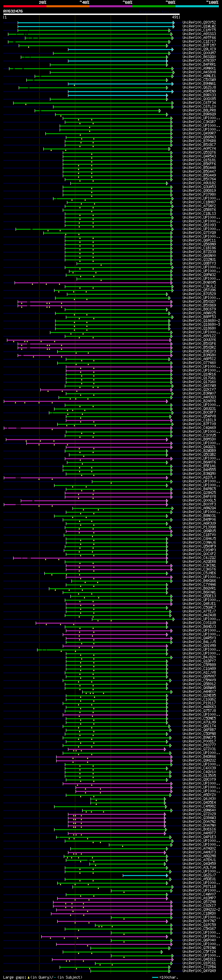Screen dimensions: 222x980
Task: Select hit label UniRef100_Q15181
Action: [199, 160]
